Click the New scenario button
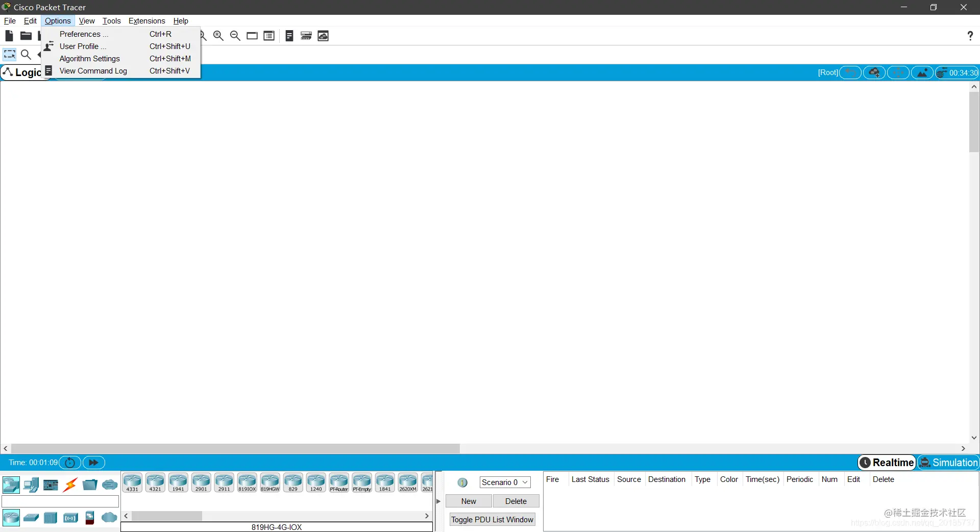Viewport: 980px width, 532px height. (469, 501)
